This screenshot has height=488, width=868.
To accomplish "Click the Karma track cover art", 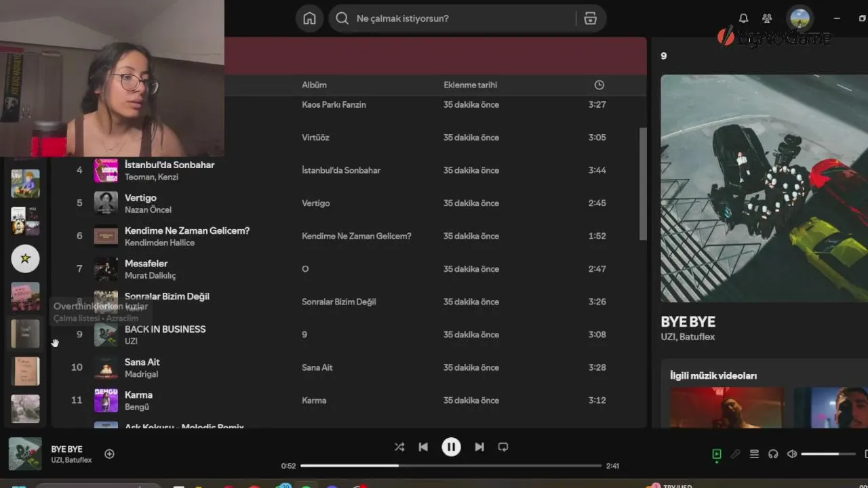I will [106, 400].
